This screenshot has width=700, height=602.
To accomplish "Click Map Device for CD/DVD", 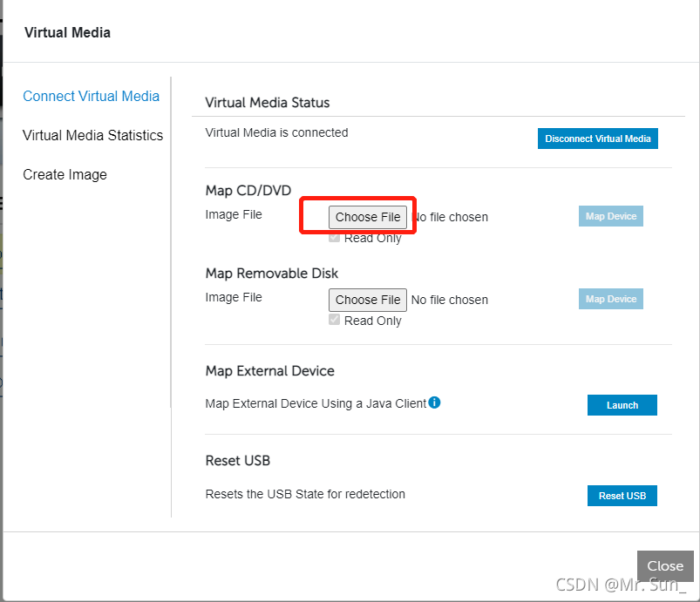I will pyautogui.click(x=611, y=216).
